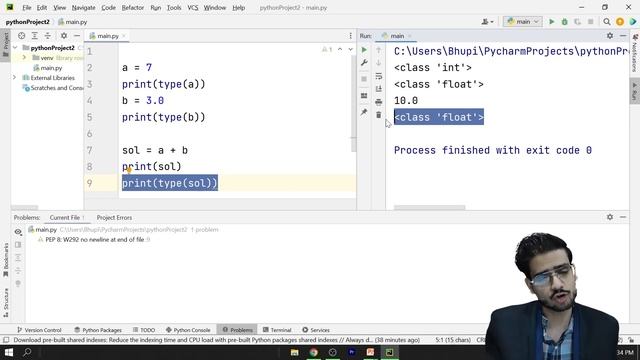
Task: Collapse the pythonProject2 tree node
Action: coord(15,48)
